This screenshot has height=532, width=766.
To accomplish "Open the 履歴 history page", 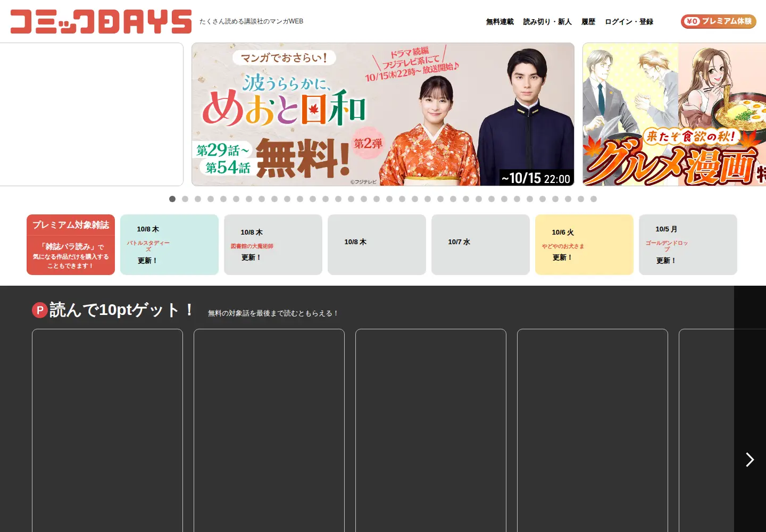I will coord(588,22).
